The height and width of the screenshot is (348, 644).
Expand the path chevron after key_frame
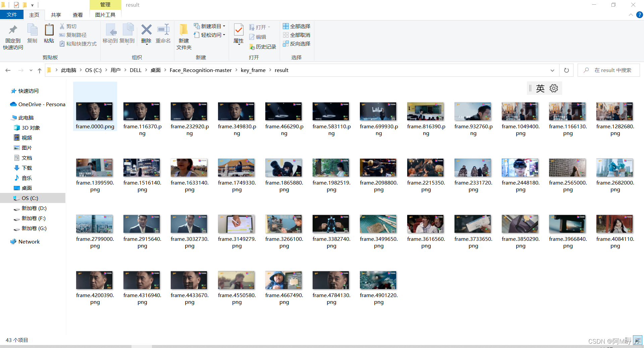(x=270, y=70)
